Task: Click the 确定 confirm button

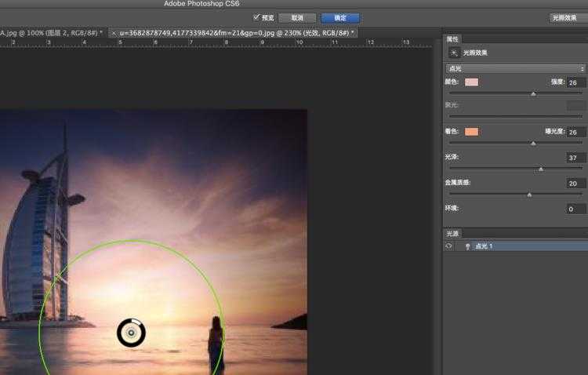Action: [x=340, y=17]
